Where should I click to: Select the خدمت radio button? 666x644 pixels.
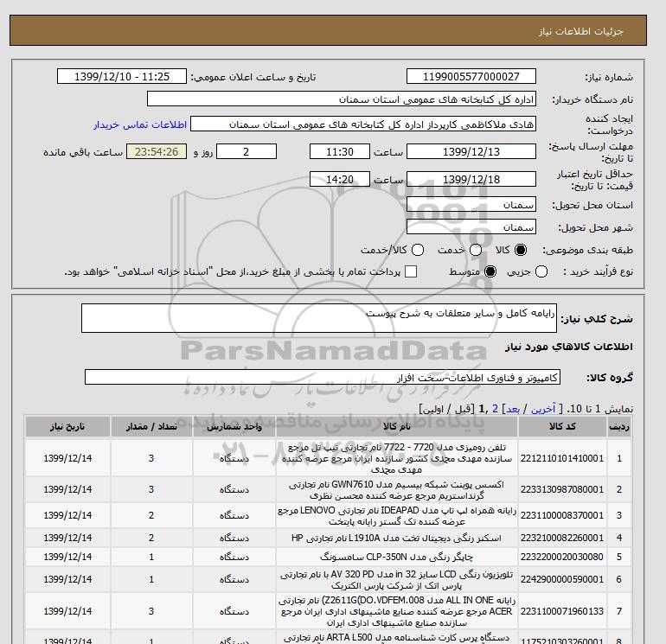(476, 250)
